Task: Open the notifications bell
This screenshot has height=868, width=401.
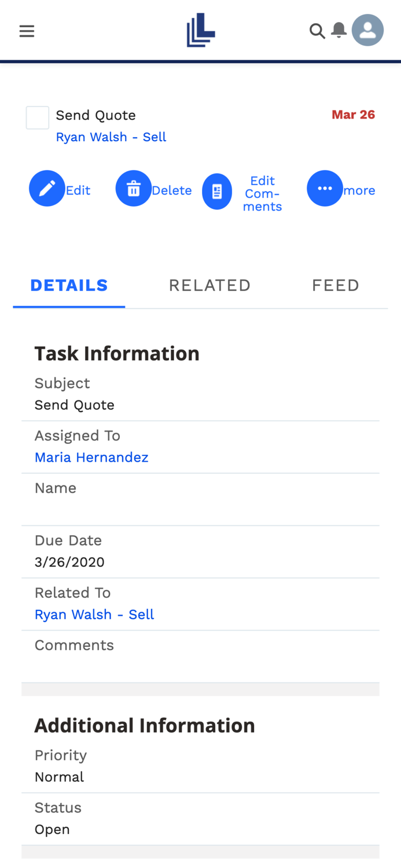Action: pyautogui.click(x=339, y=30)
